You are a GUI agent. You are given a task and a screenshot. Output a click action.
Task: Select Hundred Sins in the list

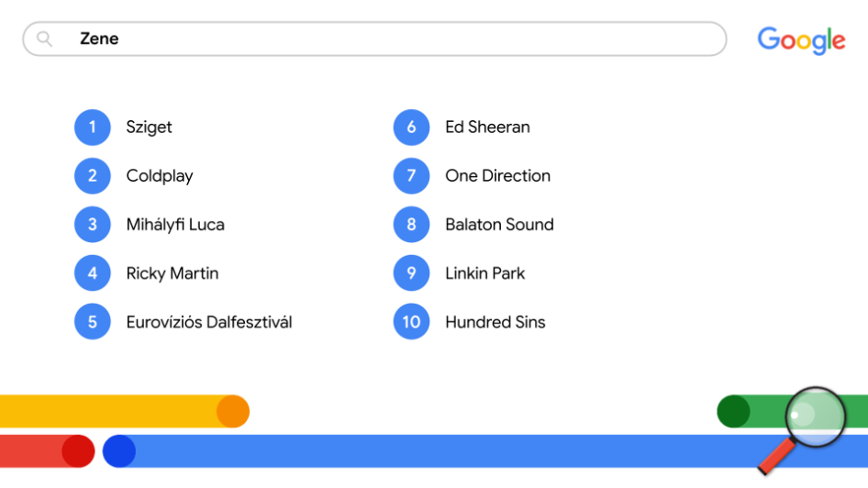[x=495, y=322]
